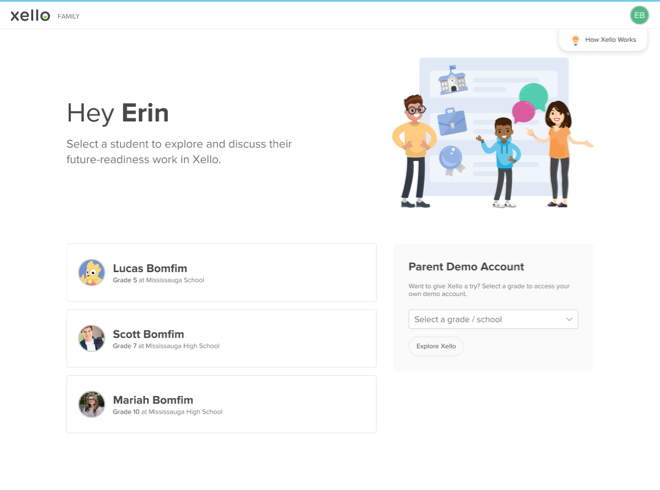The width and height of the screenshot is (660, 490).
Task: Open Mariah Bomfim's name link
Action: tap(153, 400)
